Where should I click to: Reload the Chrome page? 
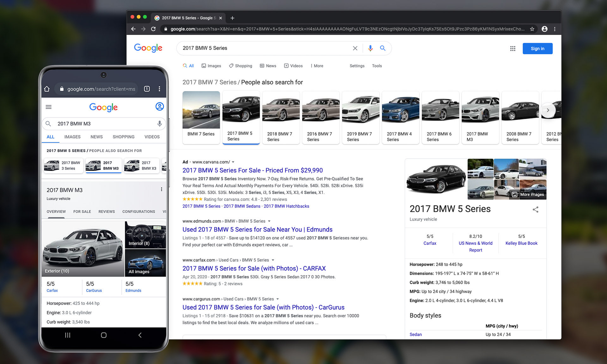pos(153,29)
